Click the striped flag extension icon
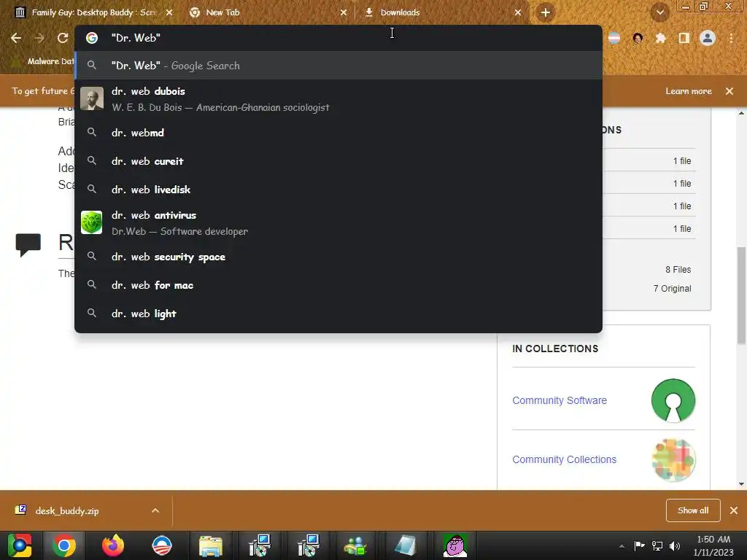The image size is (747, 560). click(614, 38)
